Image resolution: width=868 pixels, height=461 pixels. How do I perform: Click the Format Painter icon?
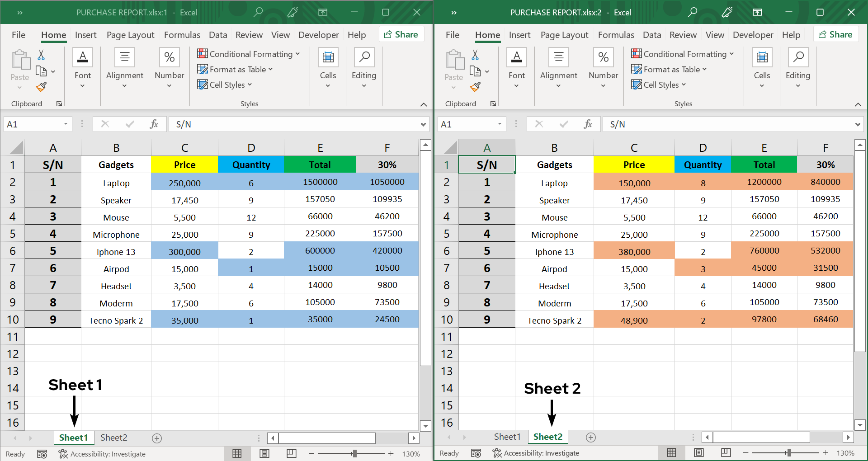(x=42, y=87)
